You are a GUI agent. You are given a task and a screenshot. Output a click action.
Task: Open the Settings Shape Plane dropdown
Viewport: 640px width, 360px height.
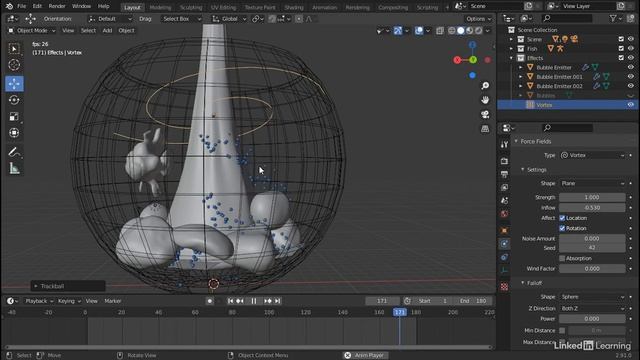[593, 183]
